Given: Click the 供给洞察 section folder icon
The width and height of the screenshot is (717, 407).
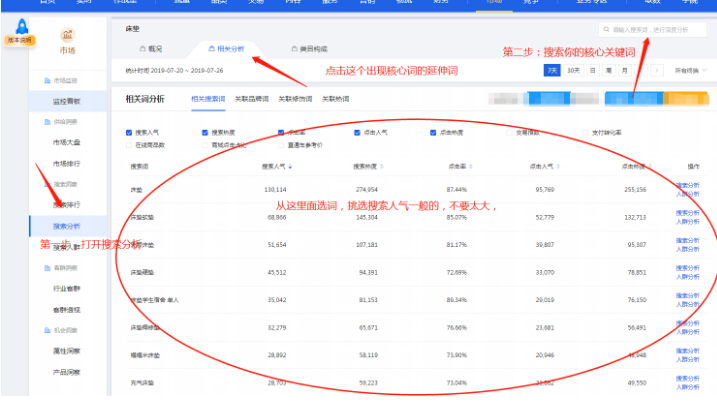Looking at the screenshot, I should pos(46,120).
